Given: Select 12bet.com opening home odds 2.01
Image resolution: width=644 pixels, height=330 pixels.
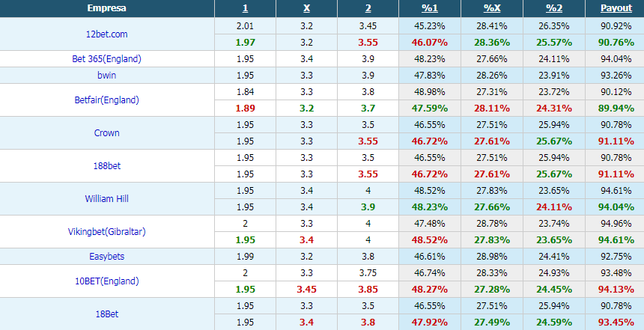Looking at the screenshot, I should pyautogui.click(x=245, y=26).
